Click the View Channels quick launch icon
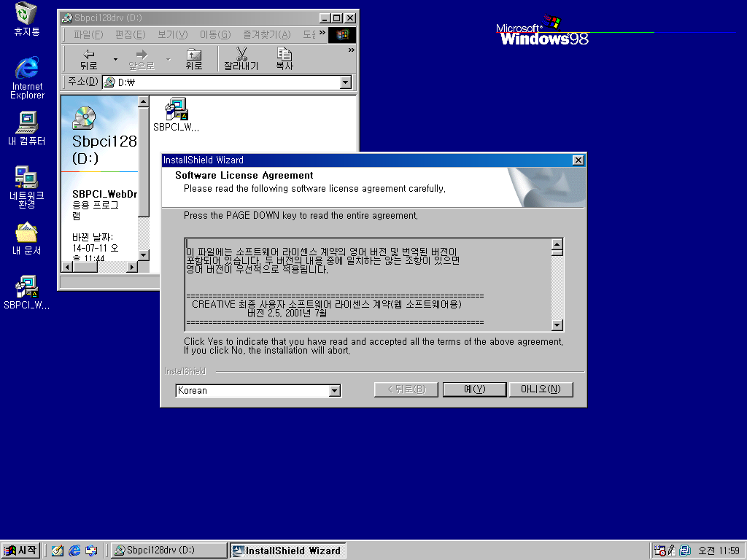The height and width of the screenshot is (560, 747). pyautogui.click(x=91, y=551)
